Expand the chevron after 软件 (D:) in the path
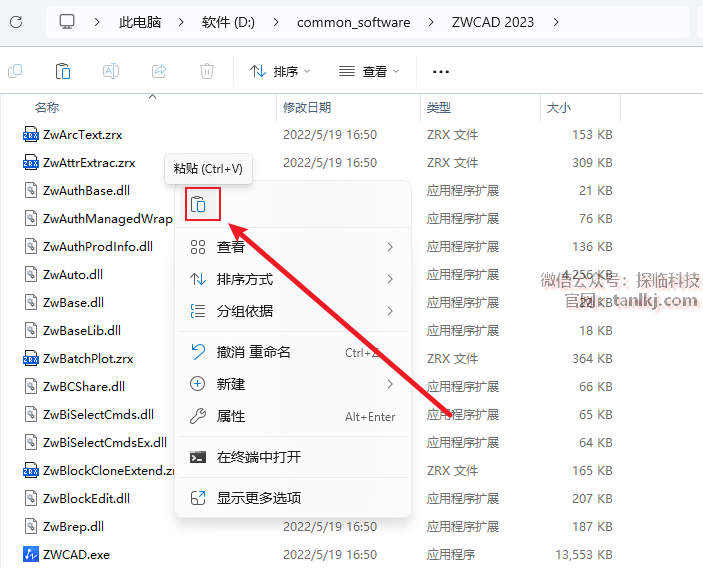This screenshot has height=573, width=703. click(x=276, y=22)
